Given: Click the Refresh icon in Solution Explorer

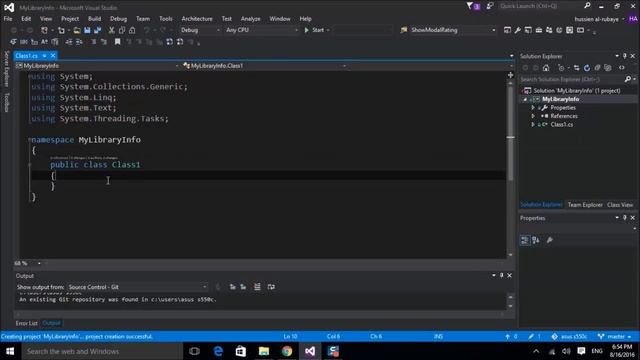Looking at the screenshot, I should (587, 68).
